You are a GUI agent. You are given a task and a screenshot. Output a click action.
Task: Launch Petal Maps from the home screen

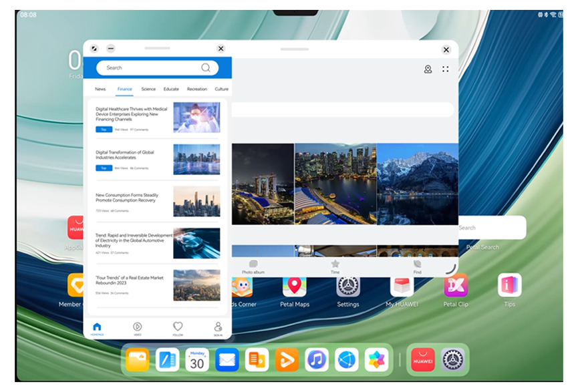pos(294,287)
